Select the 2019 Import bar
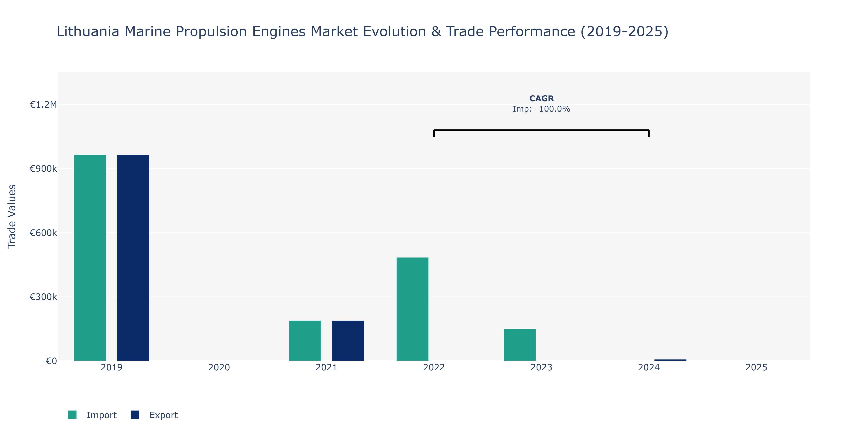 tap(90, 258)
